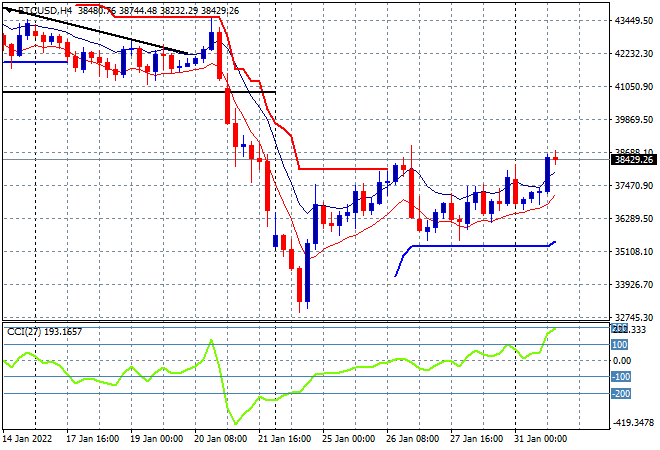Click the CCI -100 level label
Screen dimensions: 660x450
[621, 377]
